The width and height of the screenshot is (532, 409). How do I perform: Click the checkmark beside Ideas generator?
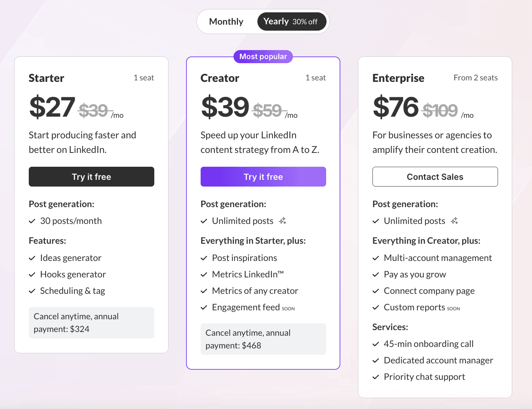(x=32, y=258)
